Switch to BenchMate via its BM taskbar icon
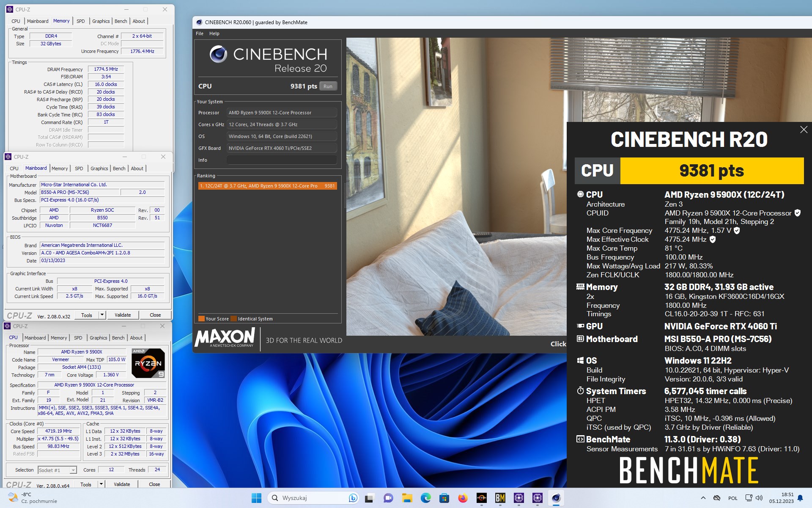The image size is (812, 508). 500,498
